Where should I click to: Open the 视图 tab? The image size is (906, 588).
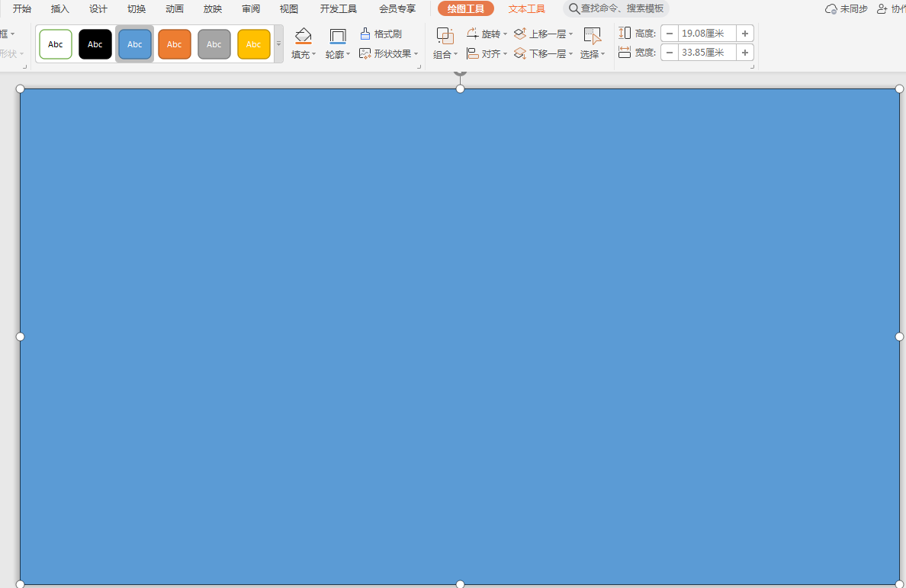click(289, 8)
